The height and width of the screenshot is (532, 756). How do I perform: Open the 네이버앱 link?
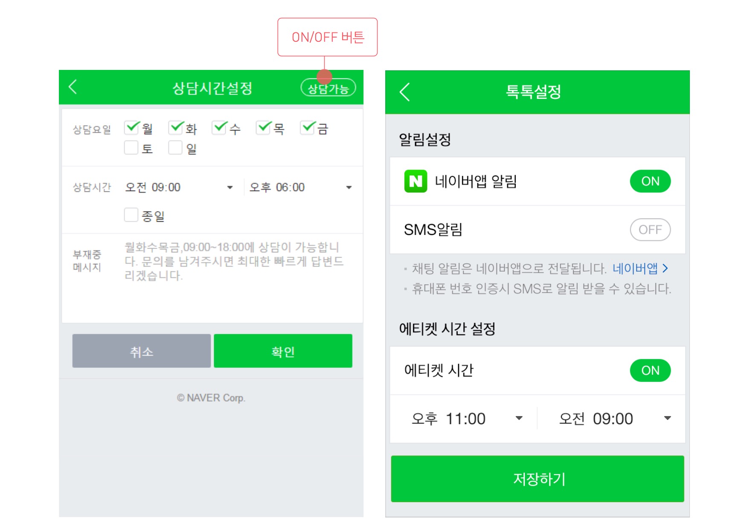pos(634,269)
